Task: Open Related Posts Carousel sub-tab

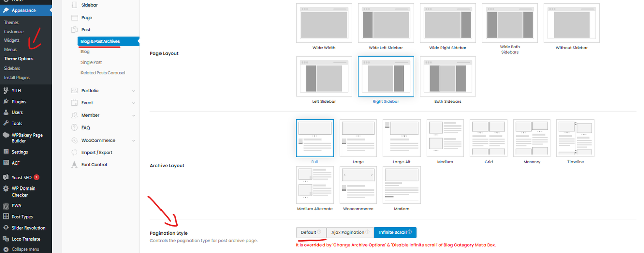Action: coord(103,73)
